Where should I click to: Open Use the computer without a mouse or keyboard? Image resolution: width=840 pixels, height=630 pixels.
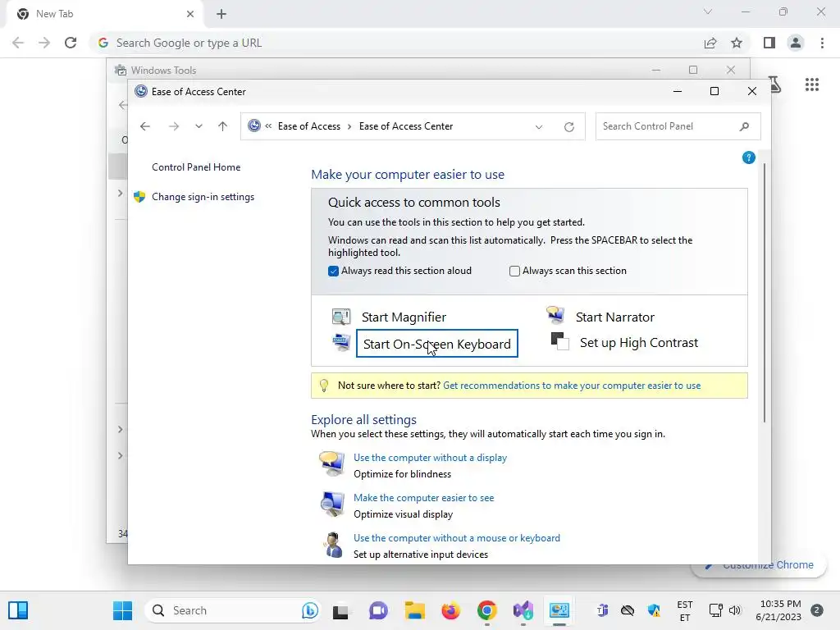(x=457, y=538)
